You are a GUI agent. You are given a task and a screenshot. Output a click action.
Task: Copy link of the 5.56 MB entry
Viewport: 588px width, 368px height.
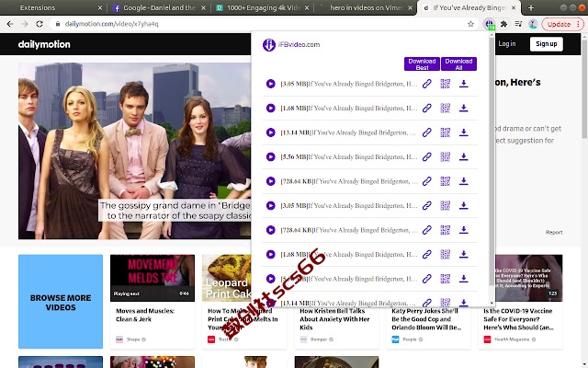(426, 157)
